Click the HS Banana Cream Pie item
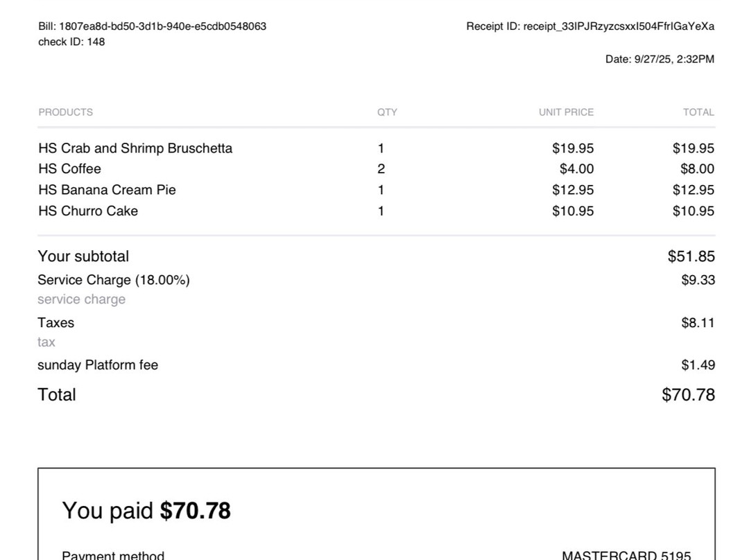 click(107, 190)
